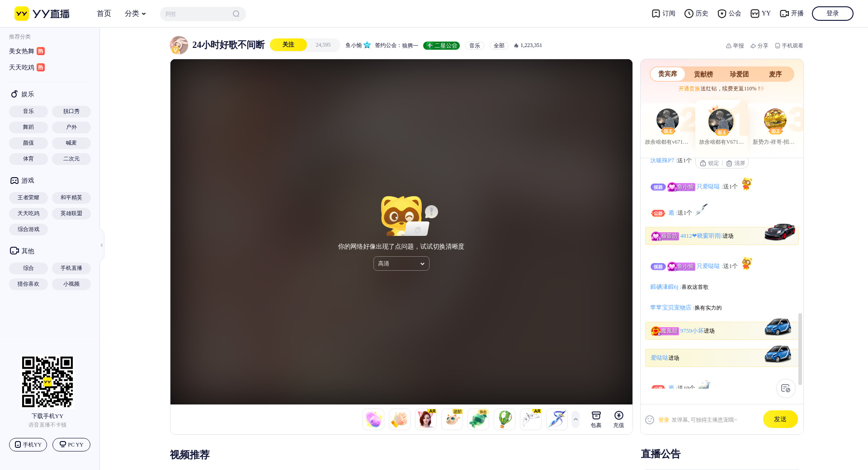
Task: Click the 二星公会 green badge
Action: pos(441,46)
